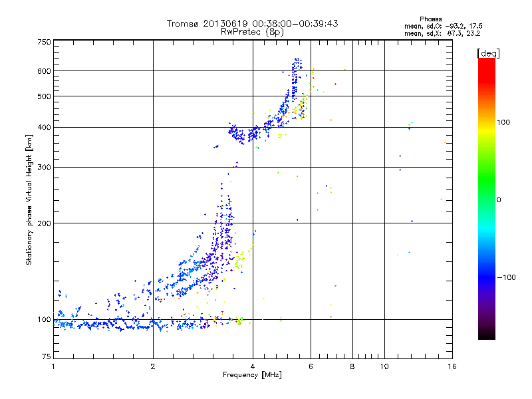Pick the blue band at colorbar -100
This screenshot has width=532, height=399.
(487, 277)
